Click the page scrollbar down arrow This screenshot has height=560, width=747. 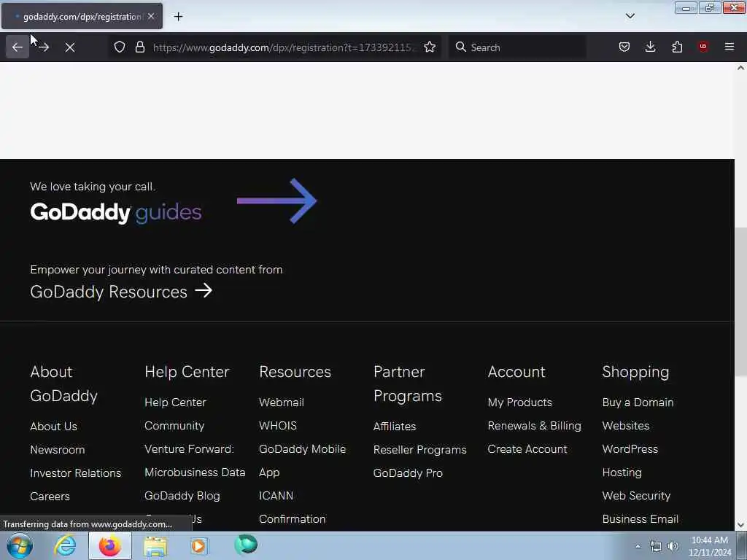tap(740, 525)
